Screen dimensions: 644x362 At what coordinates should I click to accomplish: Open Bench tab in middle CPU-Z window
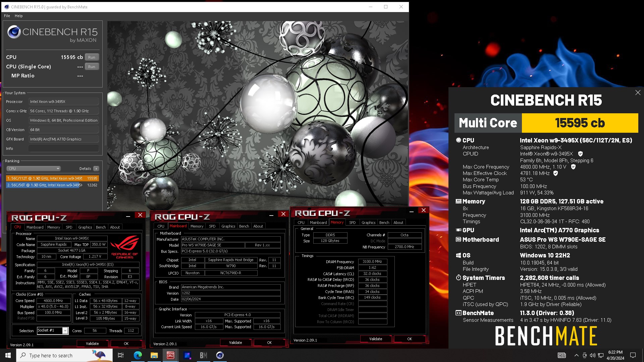(244, 226)
